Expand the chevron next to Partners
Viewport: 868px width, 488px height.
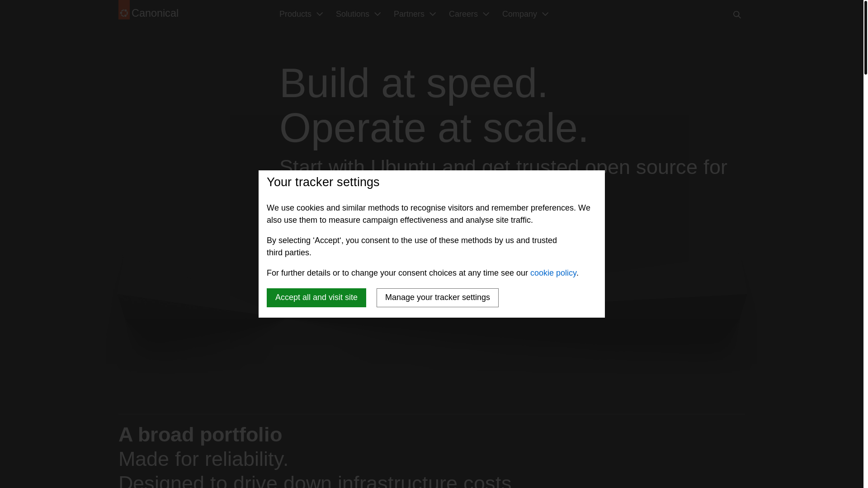(x=433, y=14)
